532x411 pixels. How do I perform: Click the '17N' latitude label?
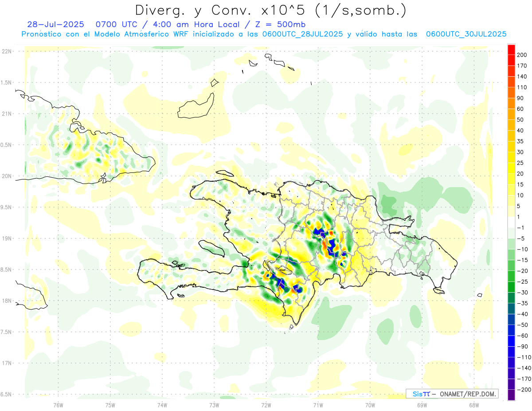[6, 363]
